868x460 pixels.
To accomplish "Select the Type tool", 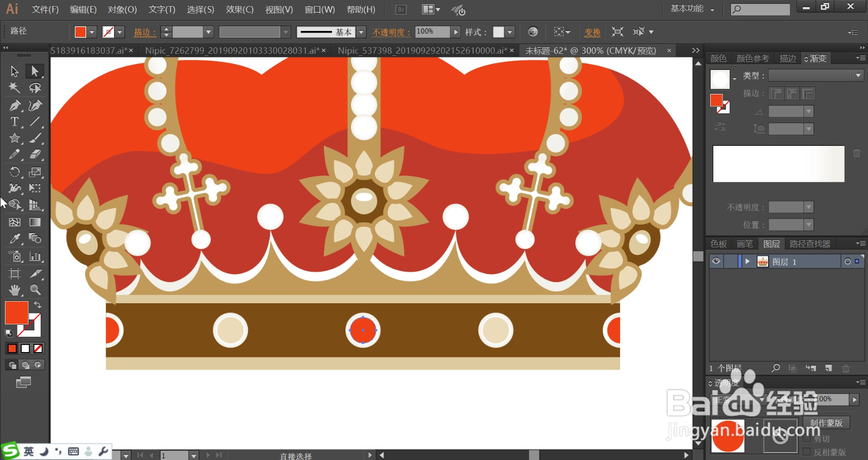I will pyautogui.click(x=15, y=122).
